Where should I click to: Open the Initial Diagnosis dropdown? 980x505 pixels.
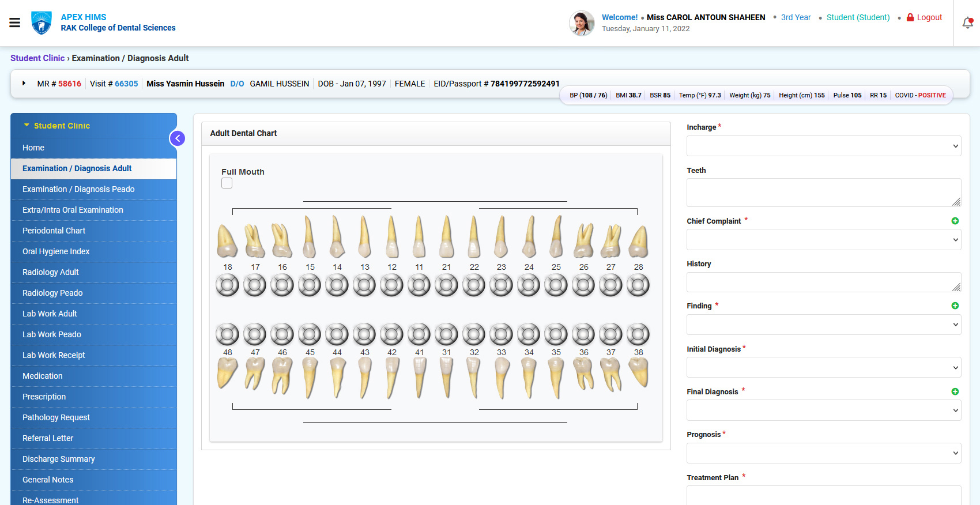824,367
